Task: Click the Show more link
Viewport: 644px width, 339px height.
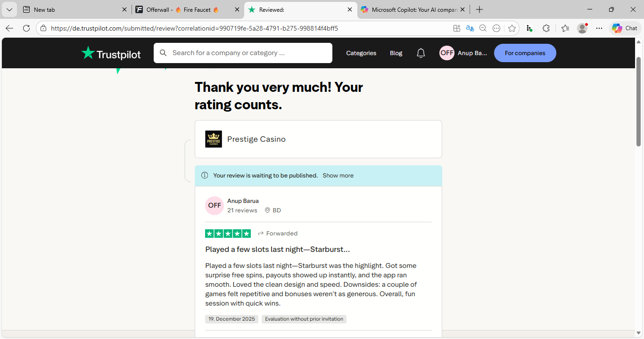Action: 338,176
